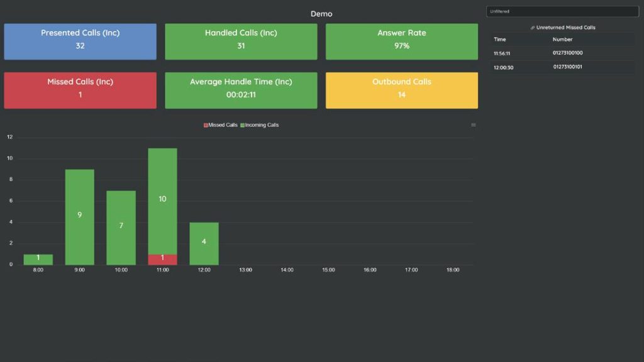
Task: Click the 12:00 bar showing 4 calls
Action: pos(204,243)
